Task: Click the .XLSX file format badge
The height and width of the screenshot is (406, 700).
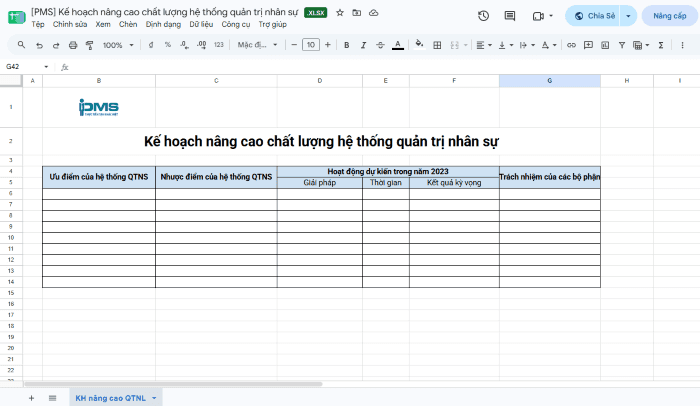Action: (x=316, y=13)
